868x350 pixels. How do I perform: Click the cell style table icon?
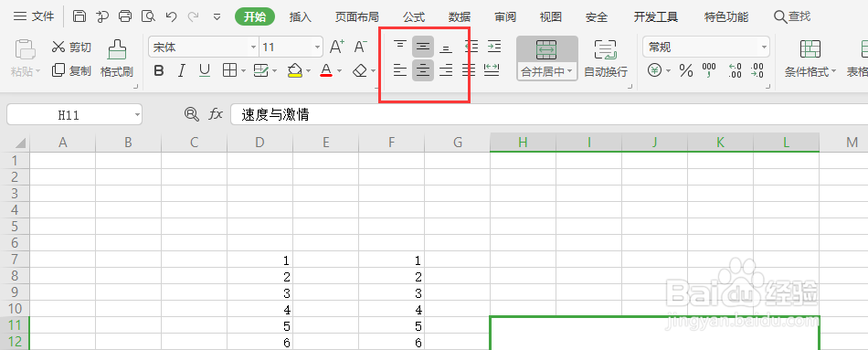[x=260, y=70]
